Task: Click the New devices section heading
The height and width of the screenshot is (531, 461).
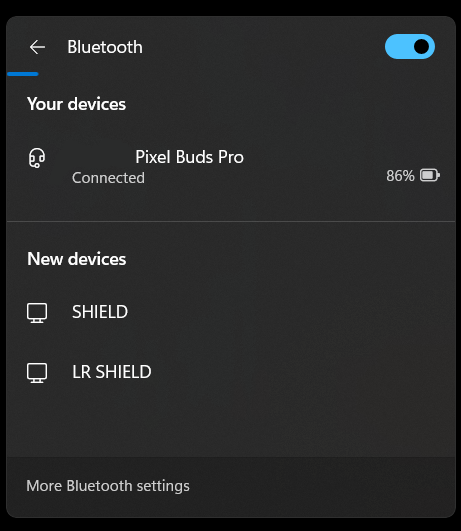Action: tap(77, 259)
